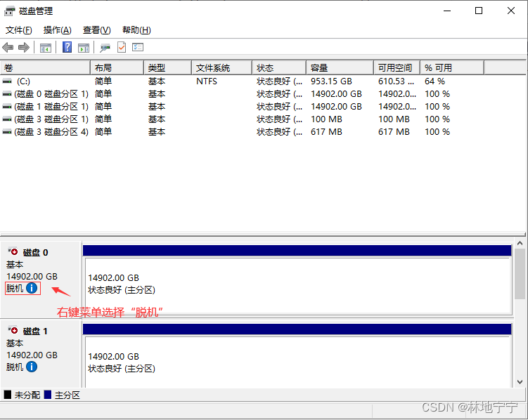Open the 查看(V) menu
Screen dimensions: 528x420
pyautogui.click(x=96, y=30)
